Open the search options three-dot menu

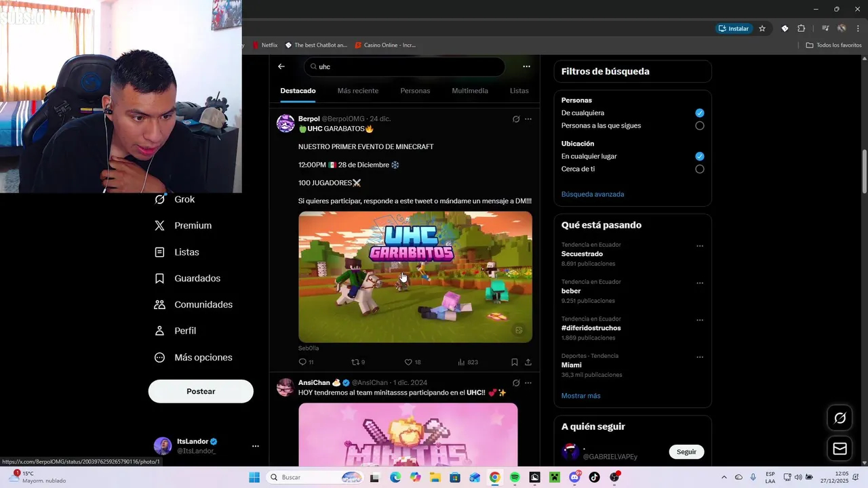[526, 66]
